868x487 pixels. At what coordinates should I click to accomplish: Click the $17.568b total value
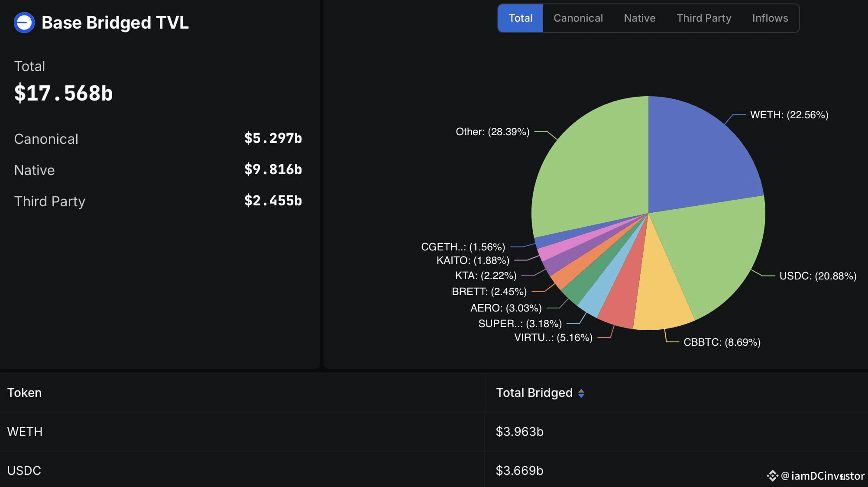[63, 93]
